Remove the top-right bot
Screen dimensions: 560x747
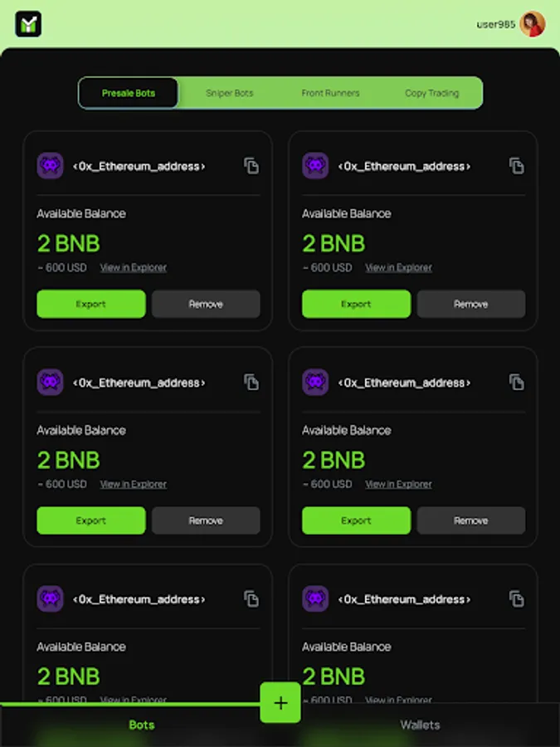pos(471,304)
